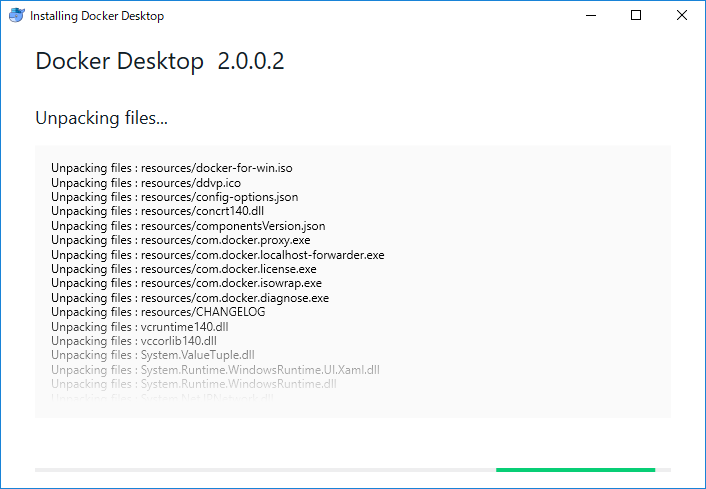
Task: Select log line resources/config-options.json
Action: [x=174, y=197]
